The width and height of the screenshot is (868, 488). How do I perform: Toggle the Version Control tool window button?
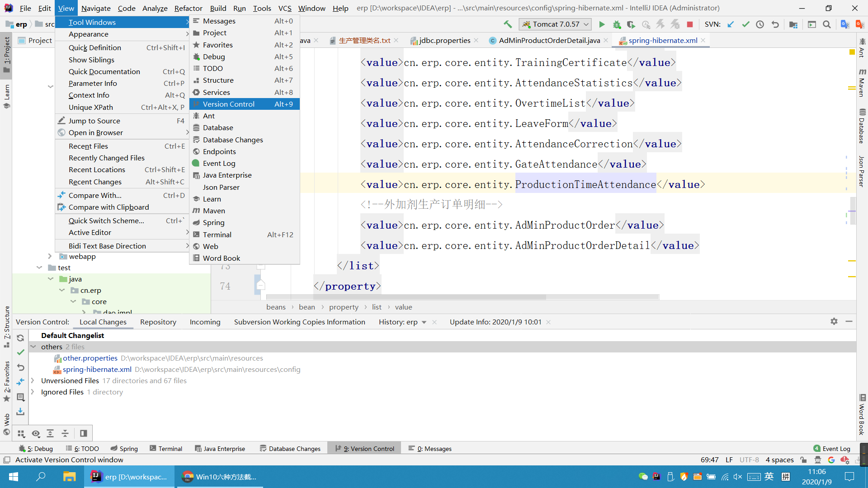click(364, 449)
